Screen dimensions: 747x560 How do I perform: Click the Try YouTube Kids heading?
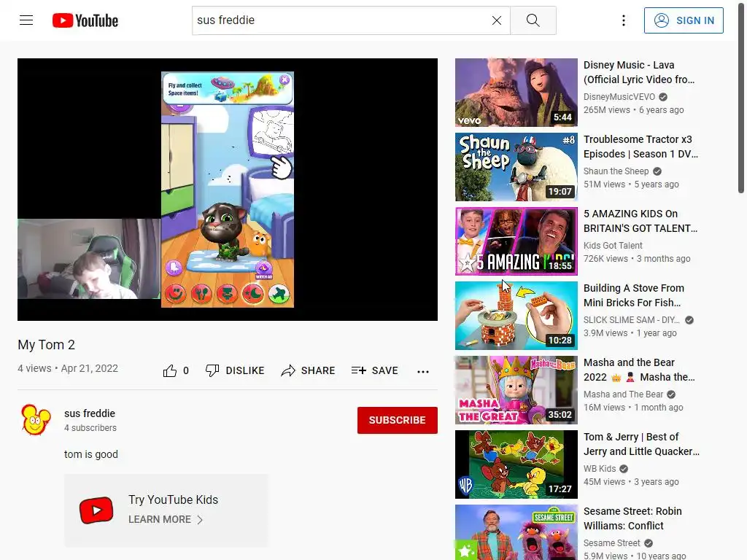coord(173,499)
